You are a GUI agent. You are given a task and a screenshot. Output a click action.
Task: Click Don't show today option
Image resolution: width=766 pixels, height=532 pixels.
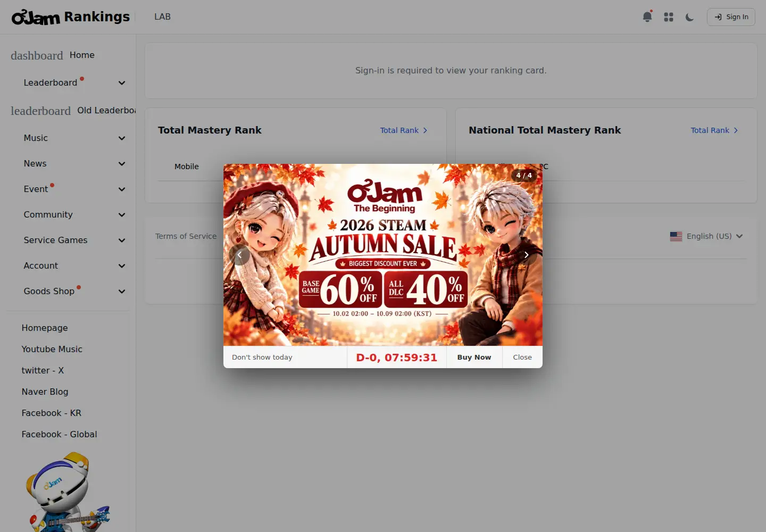[x=262, y=358]
